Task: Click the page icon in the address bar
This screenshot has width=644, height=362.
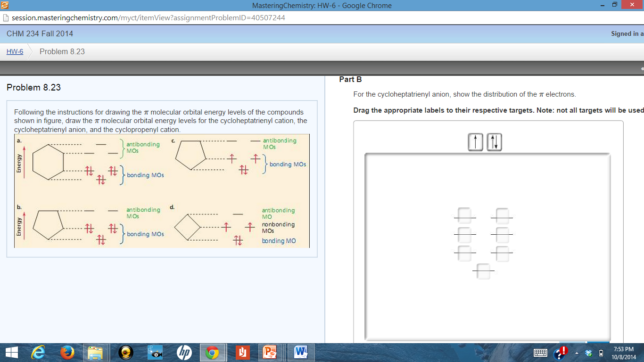Action: 6,17
